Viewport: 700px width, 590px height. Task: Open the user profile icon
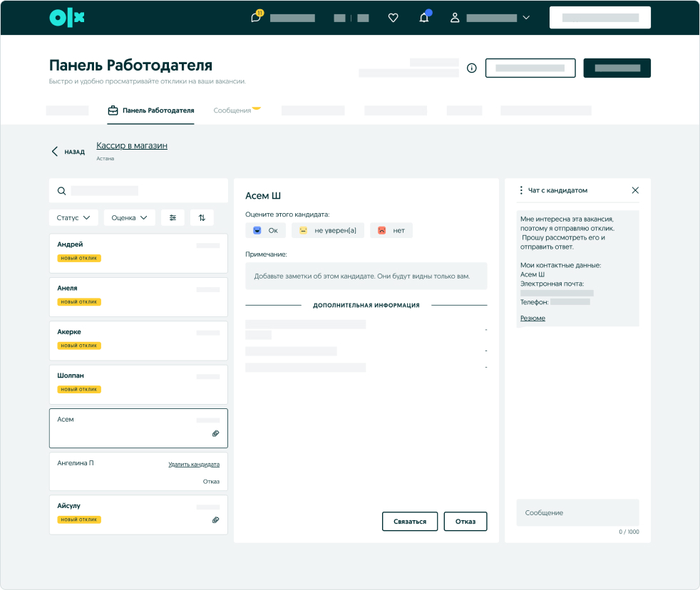[x=455, y=18]
